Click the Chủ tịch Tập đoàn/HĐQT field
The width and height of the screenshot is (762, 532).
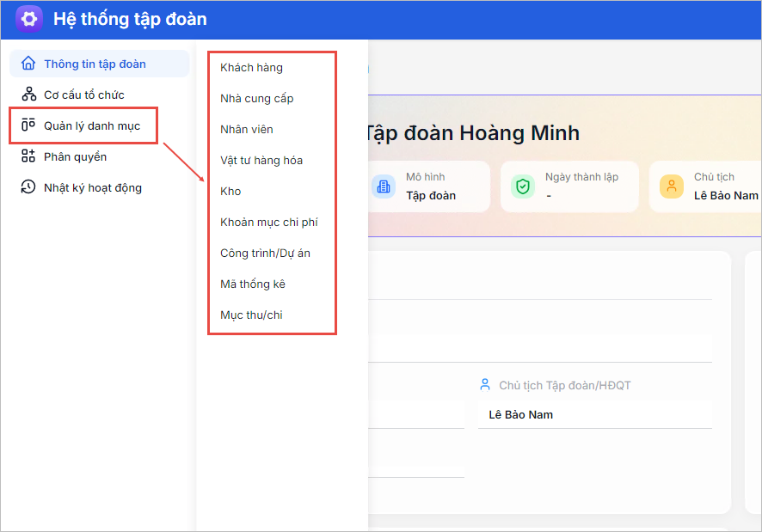[594, 414]
